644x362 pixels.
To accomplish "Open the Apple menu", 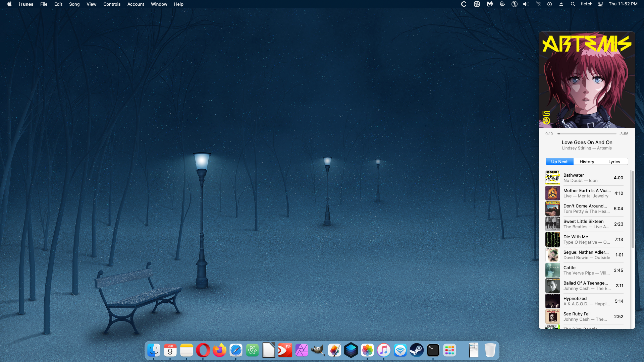I will pyautogui.click(x=9, y=4).
